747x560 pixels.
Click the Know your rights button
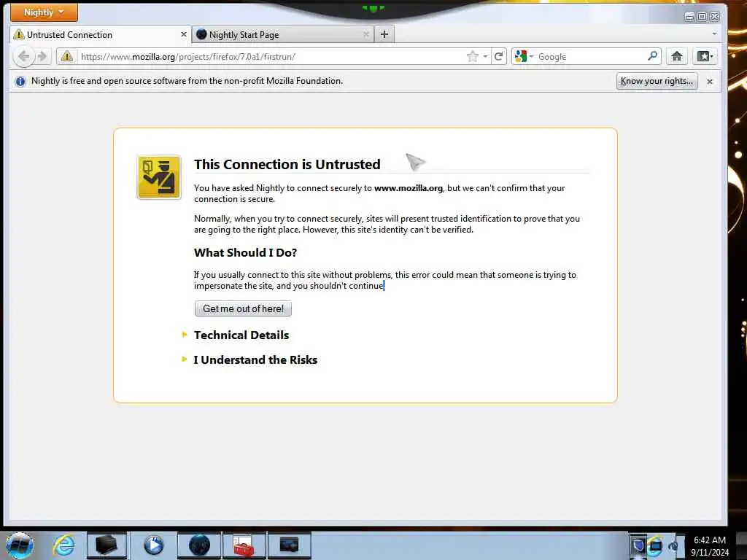click(657, 81)
